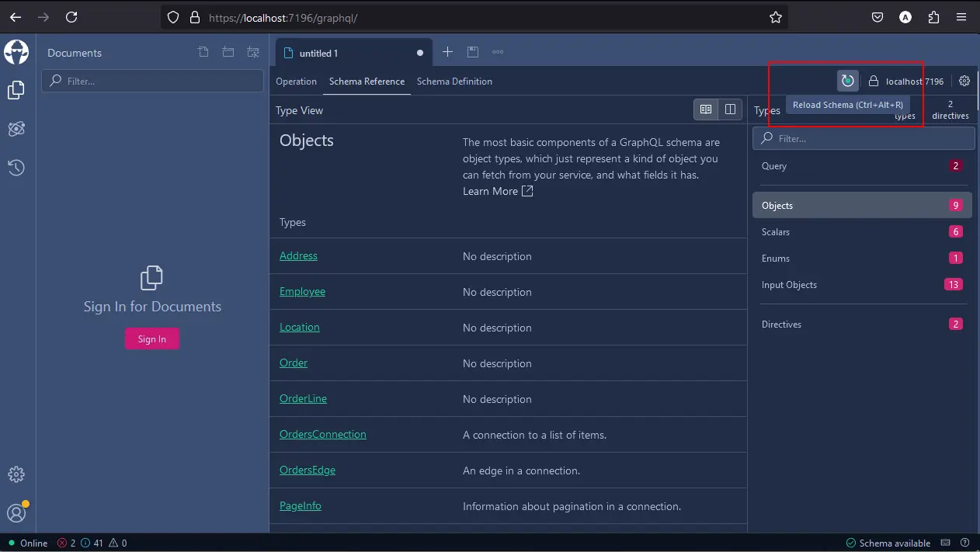Open the Address type link
The width and height of the screenshot is (980, 552).
click(x=298, y=255)
